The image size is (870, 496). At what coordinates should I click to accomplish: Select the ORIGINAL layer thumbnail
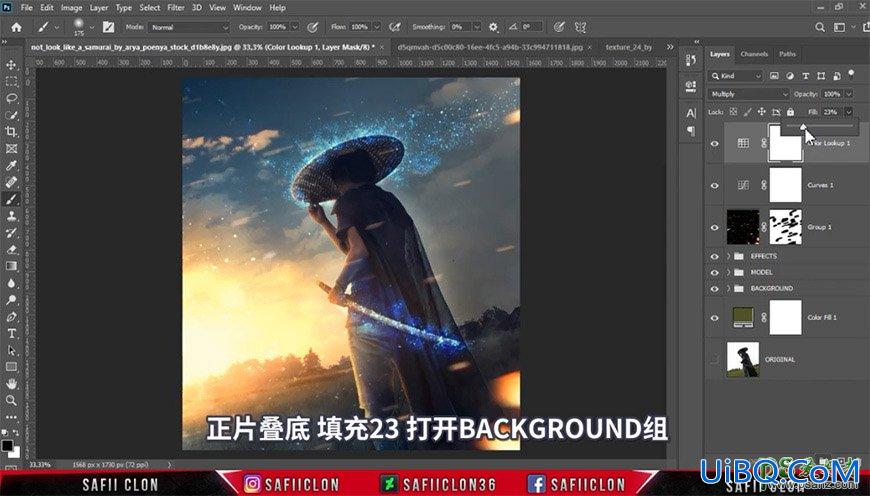743,360
